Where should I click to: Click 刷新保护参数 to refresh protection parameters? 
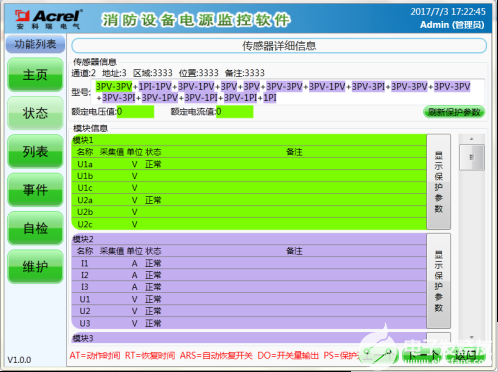(x=454, y=112)
